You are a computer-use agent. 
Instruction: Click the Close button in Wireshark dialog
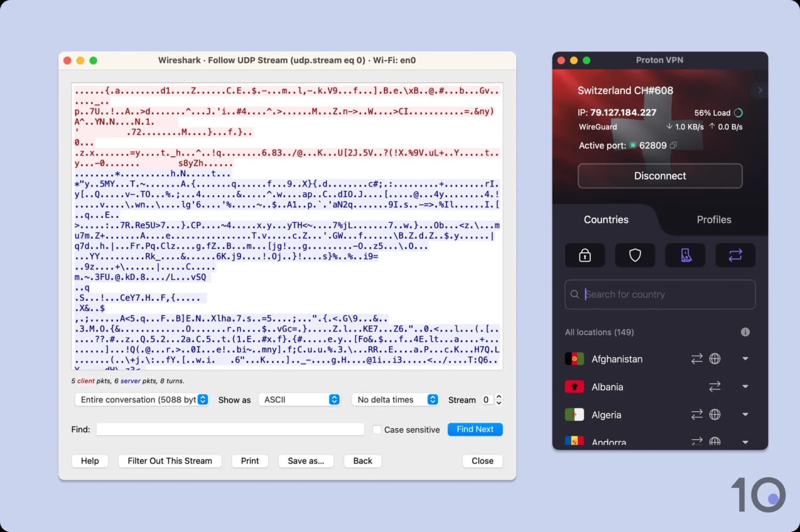483,461
